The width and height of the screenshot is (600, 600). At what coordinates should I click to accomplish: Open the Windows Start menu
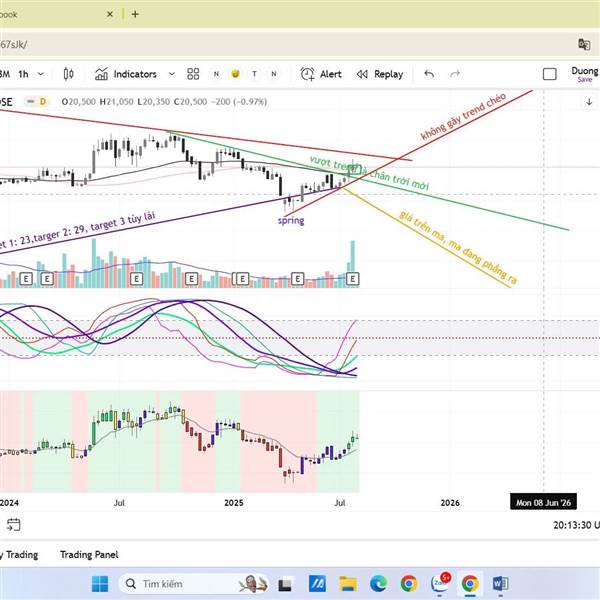point(100,584)
